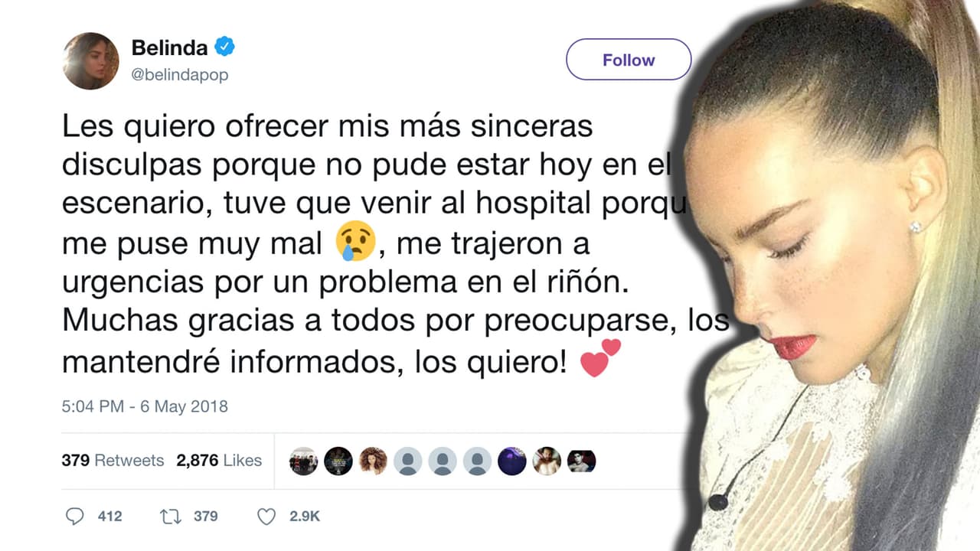Open the last liker avatar in row
The height and width of the screenshot is (551, 980).
pyautogui.click(x=582, y=461)
